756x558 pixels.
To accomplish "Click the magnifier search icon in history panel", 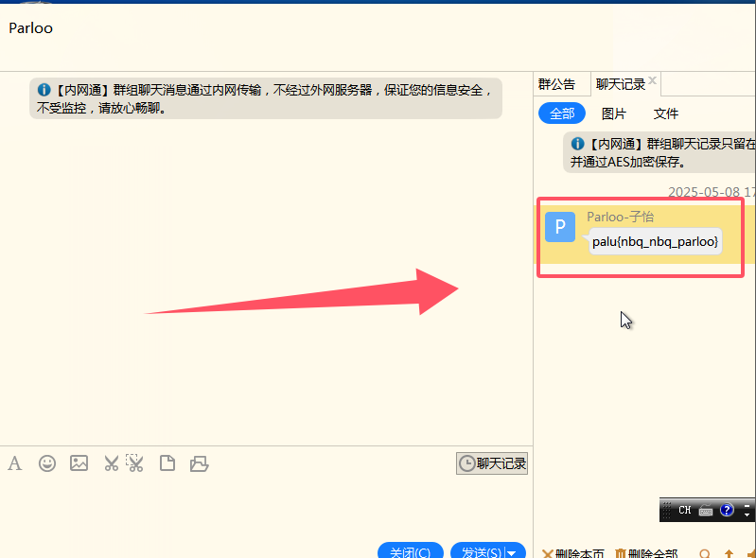I will pyautogui.click(x=704, y=553).
